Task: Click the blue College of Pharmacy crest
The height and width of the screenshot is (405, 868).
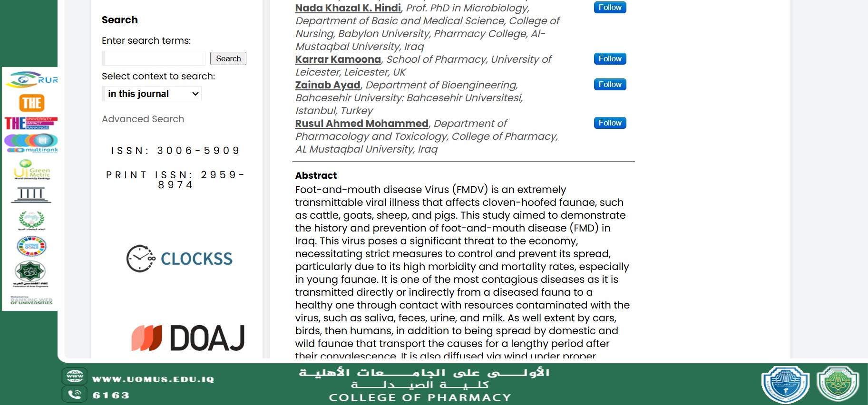Action: tap(785, 384)
